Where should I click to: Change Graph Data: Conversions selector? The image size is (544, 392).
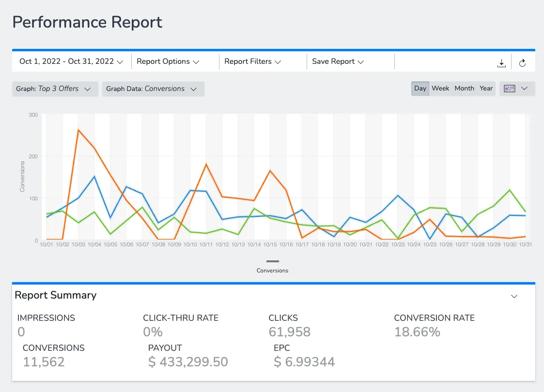click(x=153, y=89)
